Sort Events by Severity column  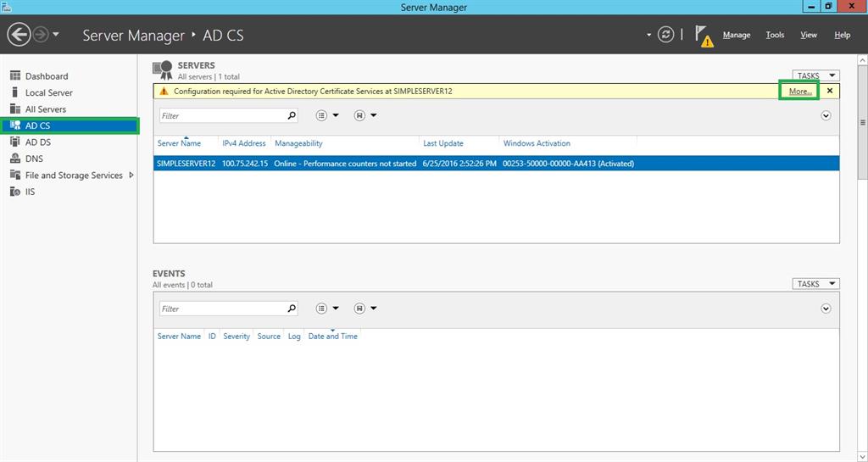[236, 337]
